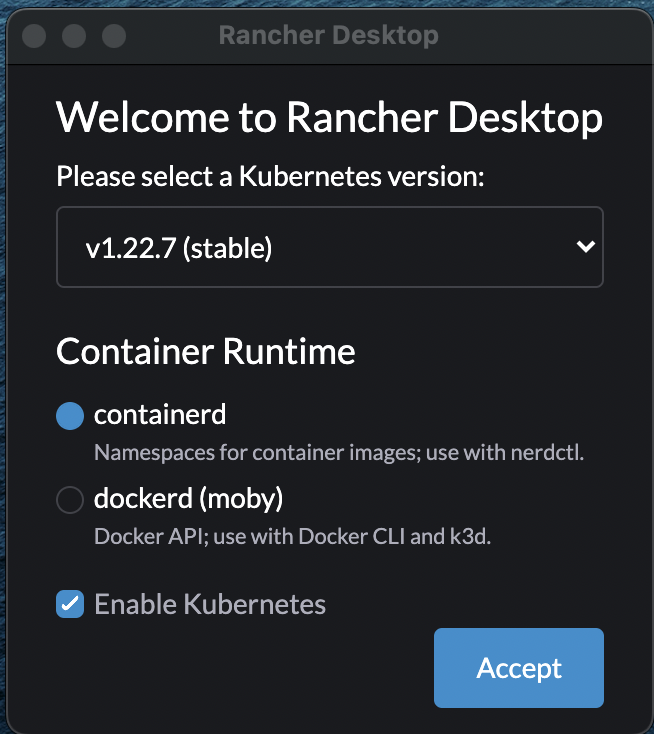Image resolution: width=654 pixels, height=734 pixels.
Task: Click the Rancher Desktop title bar text
Action: click(329, 36)
